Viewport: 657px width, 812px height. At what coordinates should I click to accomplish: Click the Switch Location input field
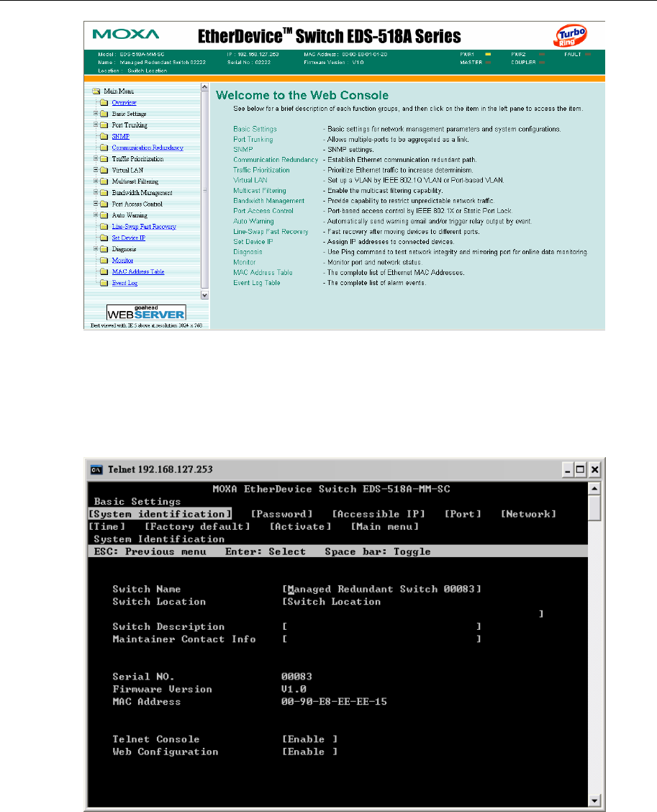coord(412,608)
